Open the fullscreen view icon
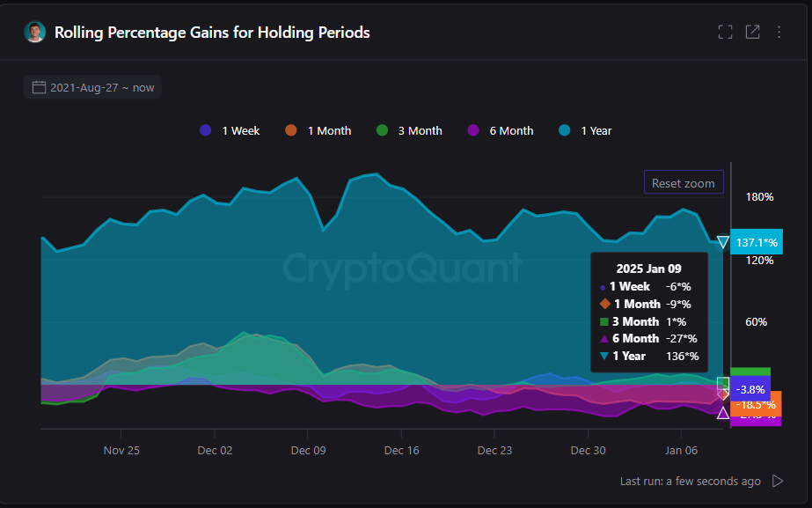 725,31
